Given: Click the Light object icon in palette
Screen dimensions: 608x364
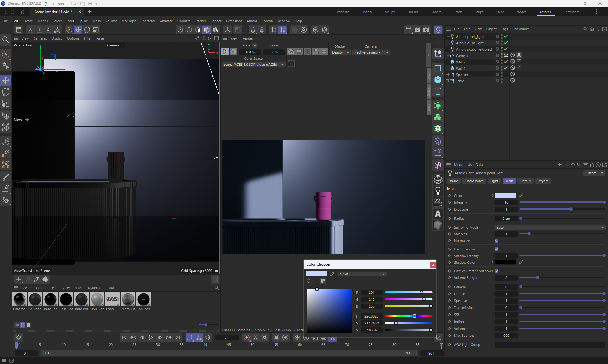Looking at the screenshot, I should (x=438, y=191).
